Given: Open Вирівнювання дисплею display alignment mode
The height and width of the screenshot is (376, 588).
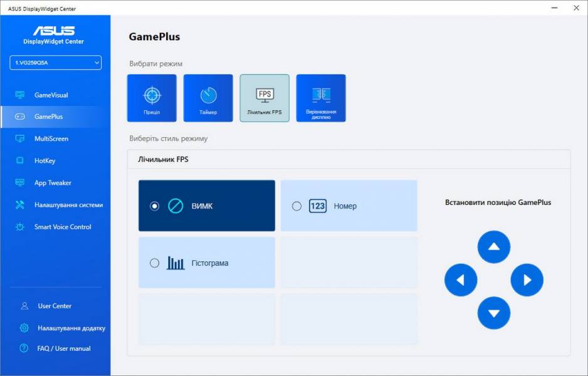Looking at the screenshot, I should [321, 98].
